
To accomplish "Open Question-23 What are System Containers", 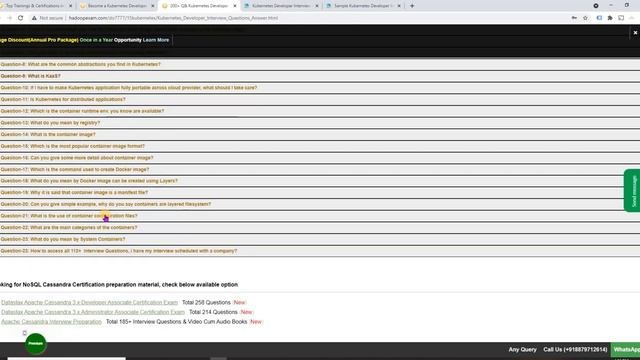I will [320, 239].
